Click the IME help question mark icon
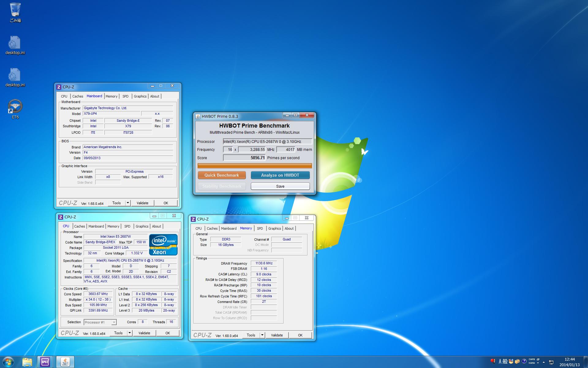Viewport: 588px width, 368px height. coord(524,361)
